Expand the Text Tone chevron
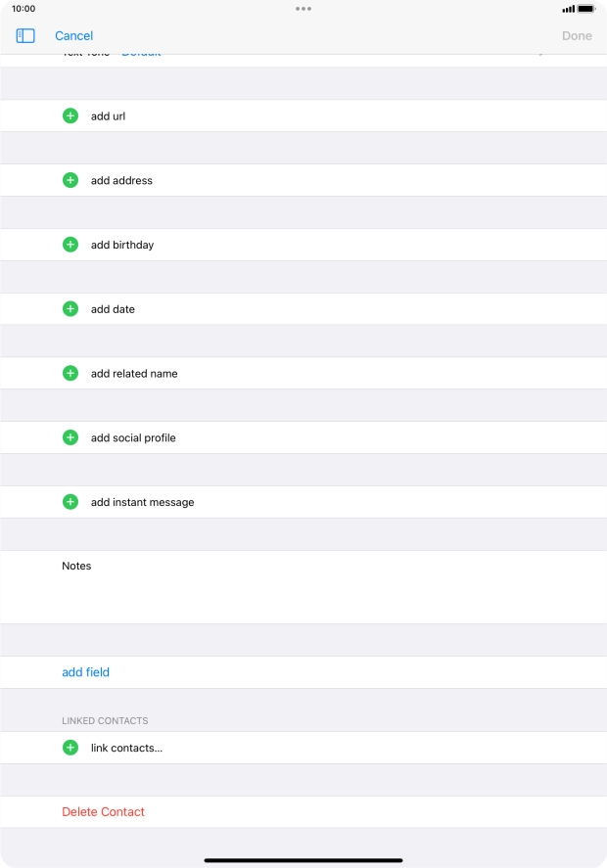The image size is (607, 868). click(543, 55)
